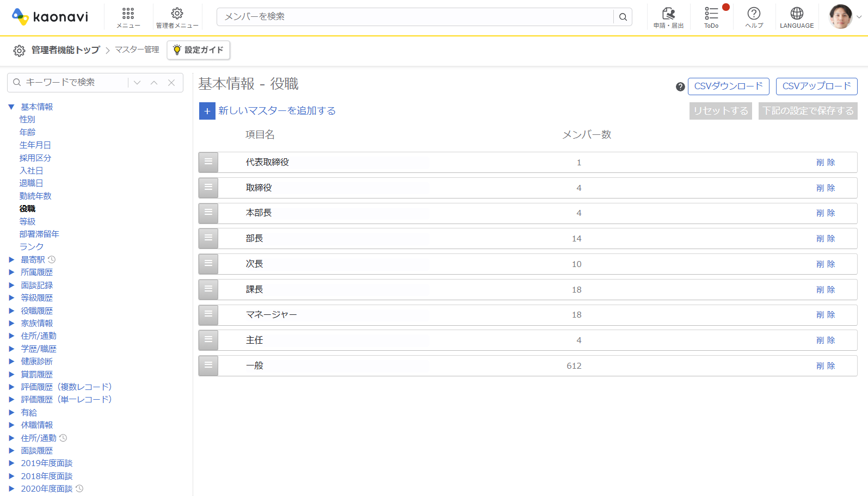The width and height of the screenshot is (868, 496).
Task: Open the 管理者メニュー gear icon
Action: coord(177,14)
